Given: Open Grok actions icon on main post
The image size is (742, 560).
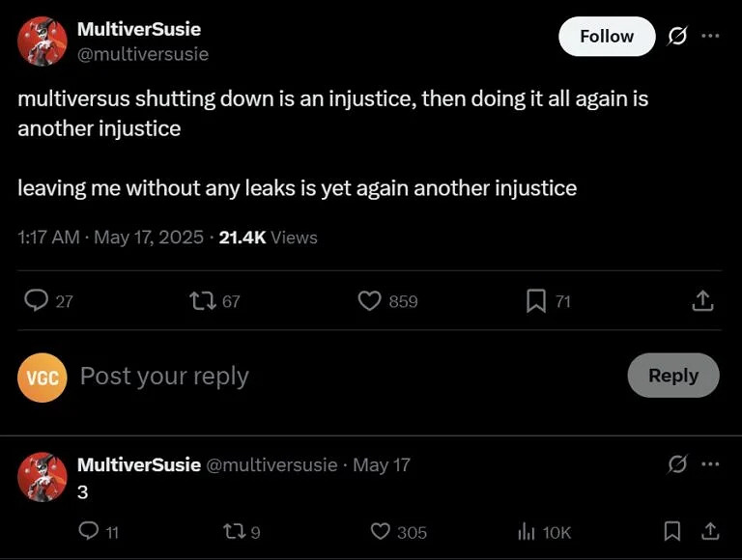Looking at the screenshot, I should [677, 37].
